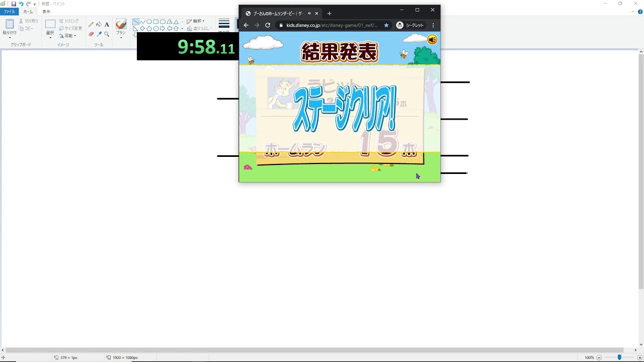Click the ブラシ brush icon
Image resolution: width=644 pixels, height=362 pixels.
121,24
